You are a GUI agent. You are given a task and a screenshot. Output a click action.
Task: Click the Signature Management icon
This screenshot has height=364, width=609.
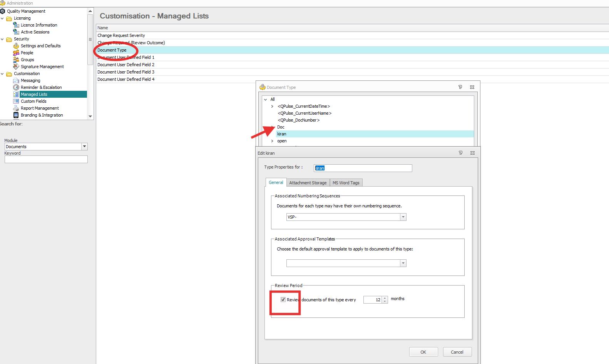tap(16, 67)
